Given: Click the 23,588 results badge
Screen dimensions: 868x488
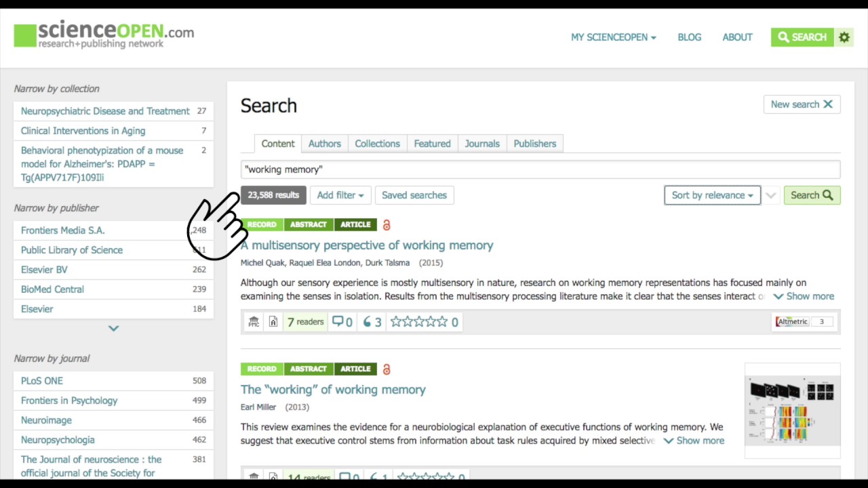Looking at the screenshot, I should pos(273,195).
